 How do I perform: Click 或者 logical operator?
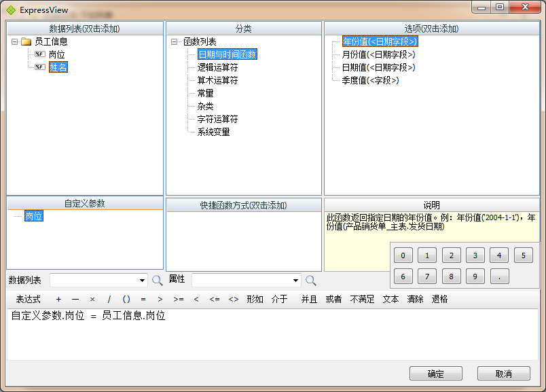tap(333, 299)
